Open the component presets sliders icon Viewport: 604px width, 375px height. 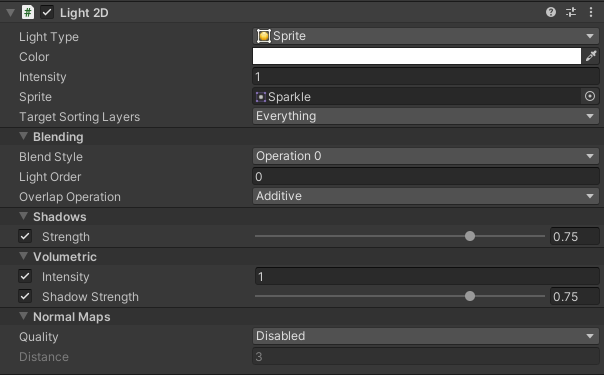571,12
